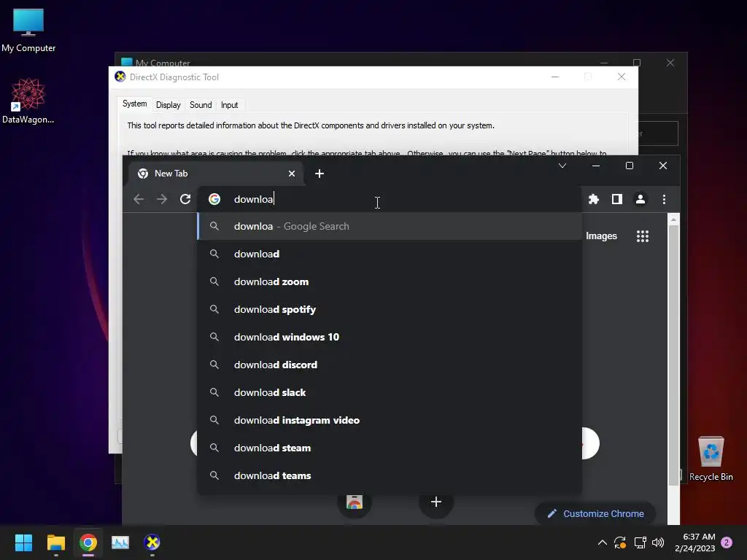Viewport: 747px width, 560px height.
Task: Click the scrollbar up arrow in Chrome
Action: [x=673, y=219]
